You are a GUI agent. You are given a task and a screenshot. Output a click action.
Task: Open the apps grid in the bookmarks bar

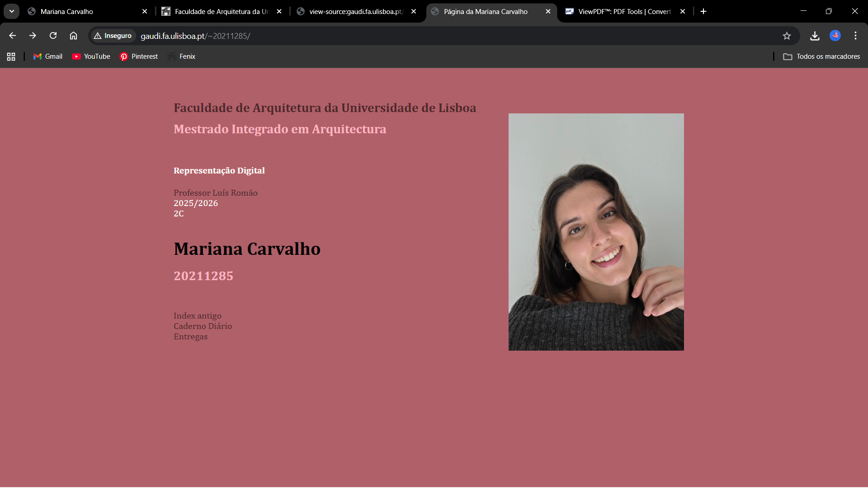(x=11, y=56)
